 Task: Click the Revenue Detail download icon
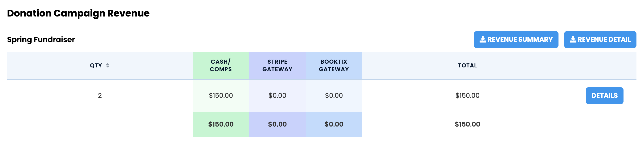[x=573, y=40]
